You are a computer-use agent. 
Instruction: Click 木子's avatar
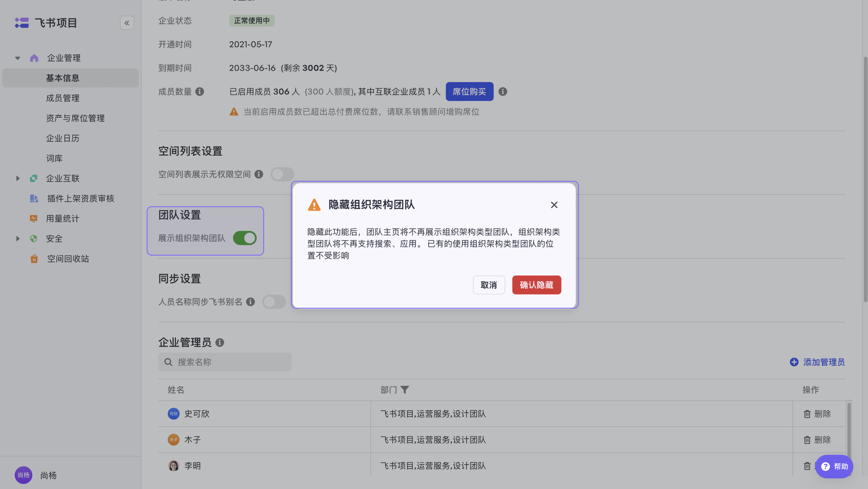173,440
